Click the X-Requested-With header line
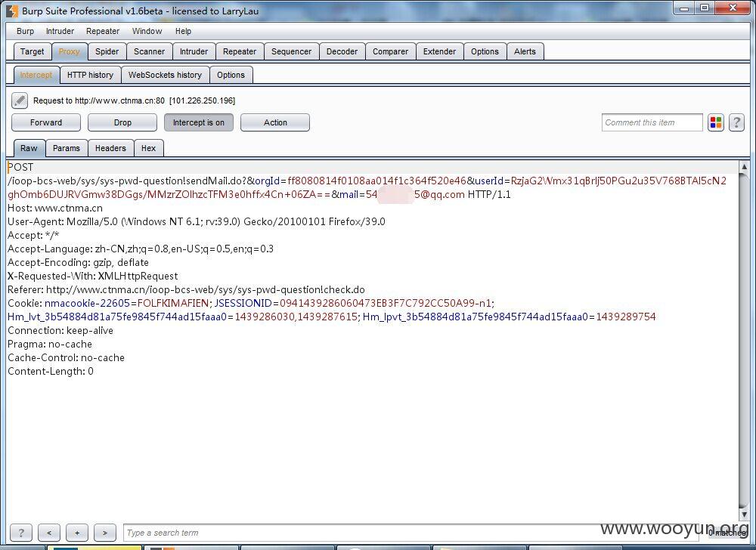Screen dimensions: 756x550 [92, 276]
